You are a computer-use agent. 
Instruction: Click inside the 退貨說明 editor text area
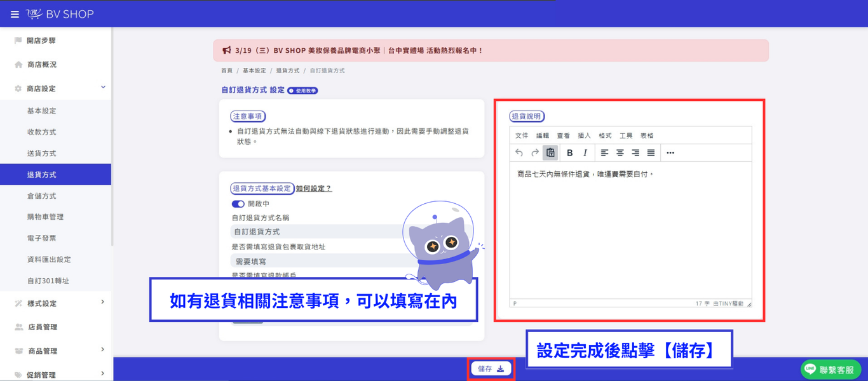(630, 230)
